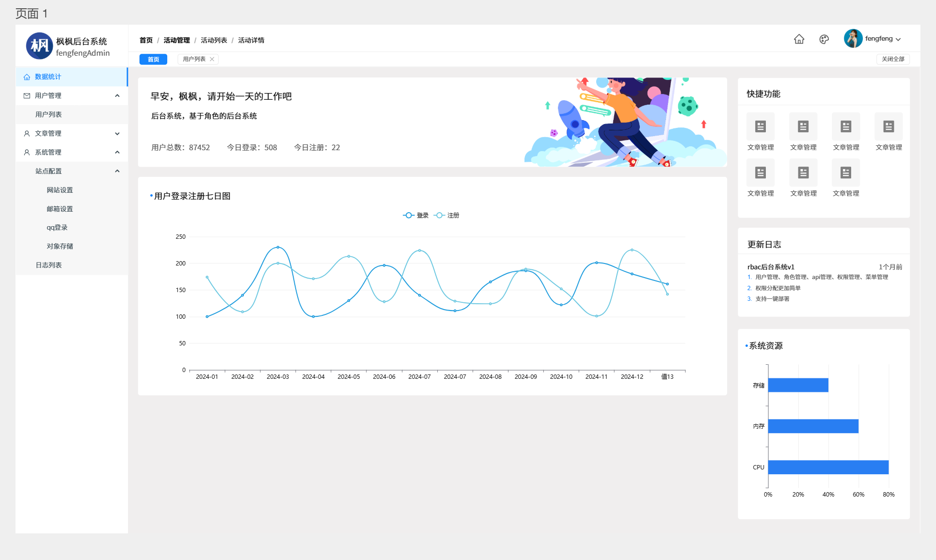This screenshot has height=560, width=936.
Task: Click the first shortcut icon in the second row
Action: [761, 173]
